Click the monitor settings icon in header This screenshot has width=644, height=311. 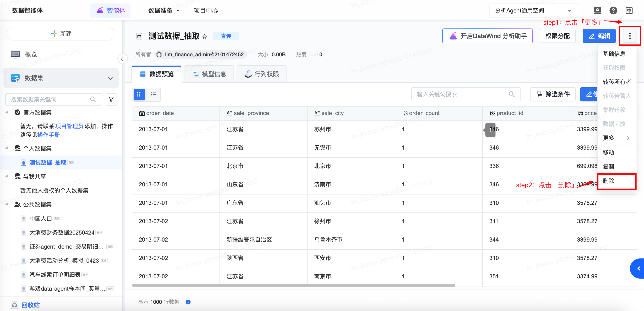click(x=597, y=11)
